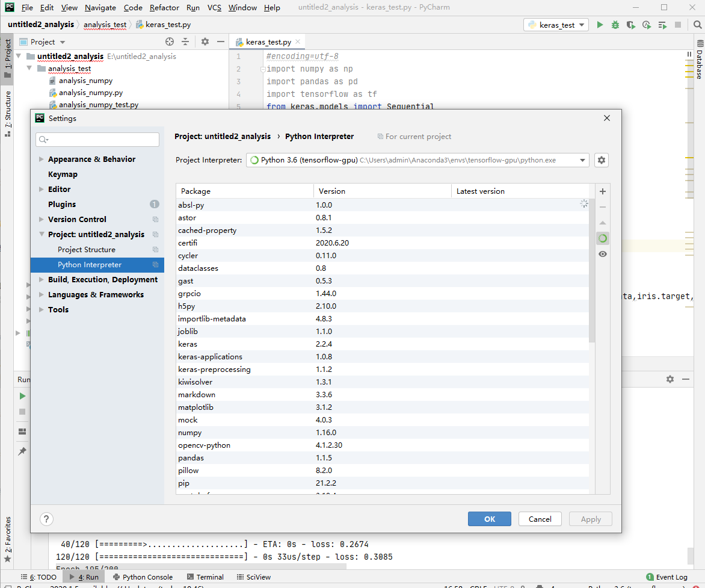Screen dimensions: 705x588
Task: Sort by Package column header
Action: click(245, 191)
